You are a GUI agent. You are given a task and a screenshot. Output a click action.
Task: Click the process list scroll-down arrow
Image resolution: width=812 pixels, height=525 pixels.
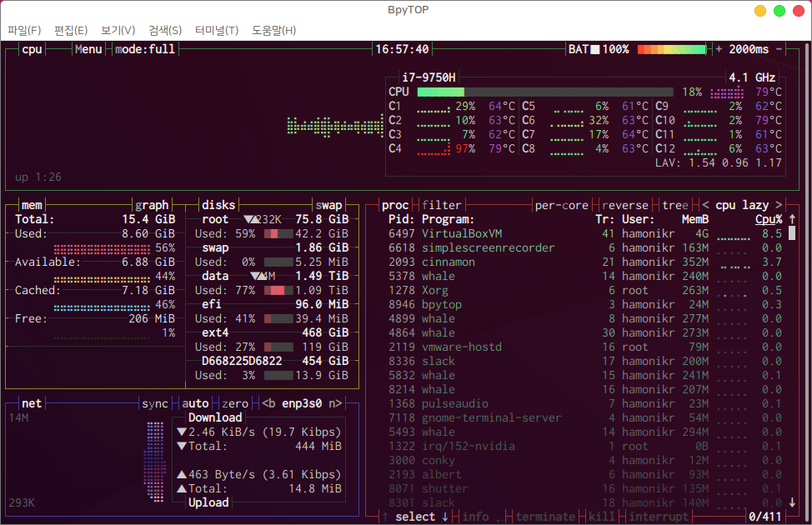pyautogui.click(x=791, y=502)
